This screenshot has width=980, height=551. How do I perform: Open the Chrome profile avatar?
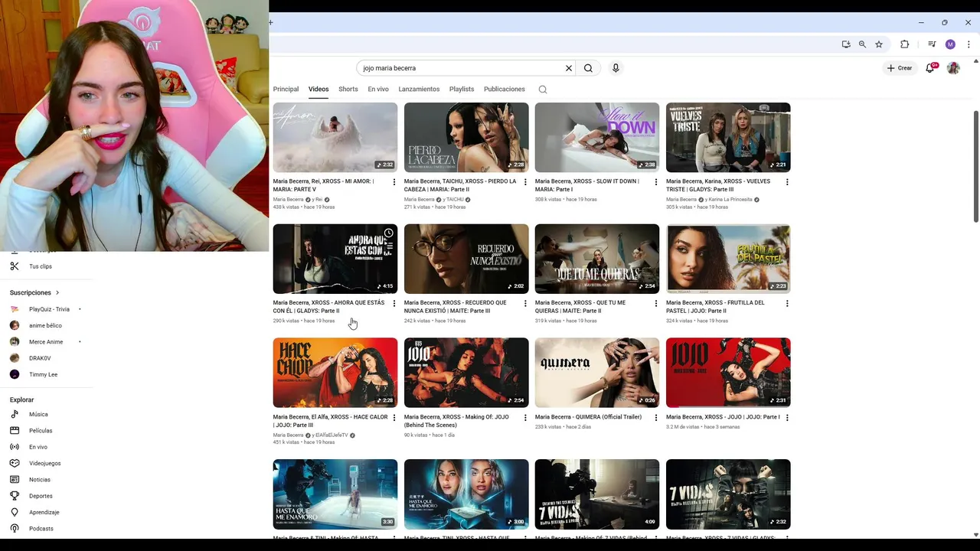[x=950, y=44]
